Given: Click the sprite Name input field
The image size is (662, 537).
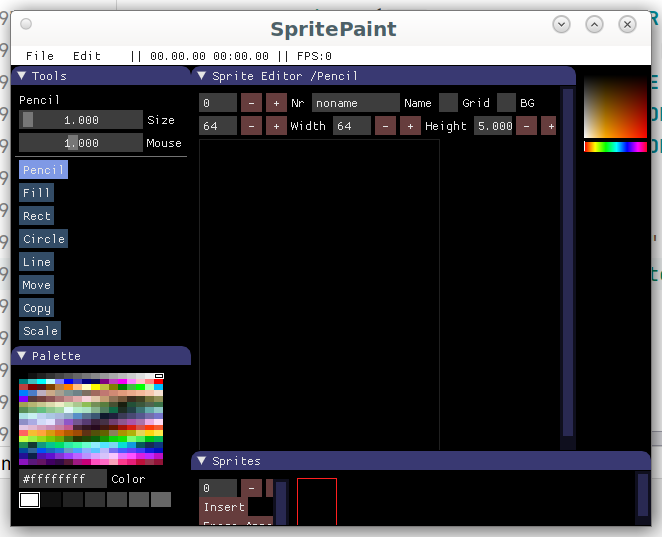Looking at the screenshot, I should point(355,103).
